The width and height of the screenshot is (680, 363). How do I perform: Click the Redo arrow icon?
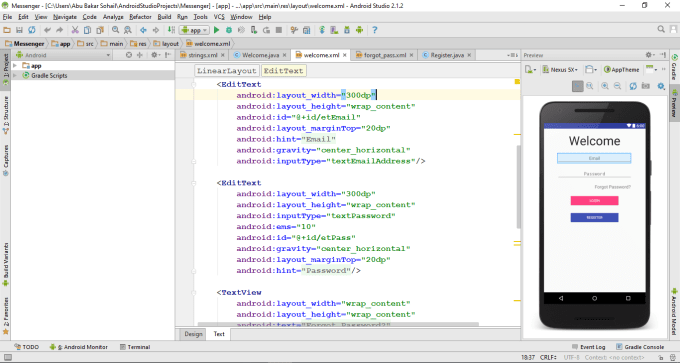click(59, 30)
